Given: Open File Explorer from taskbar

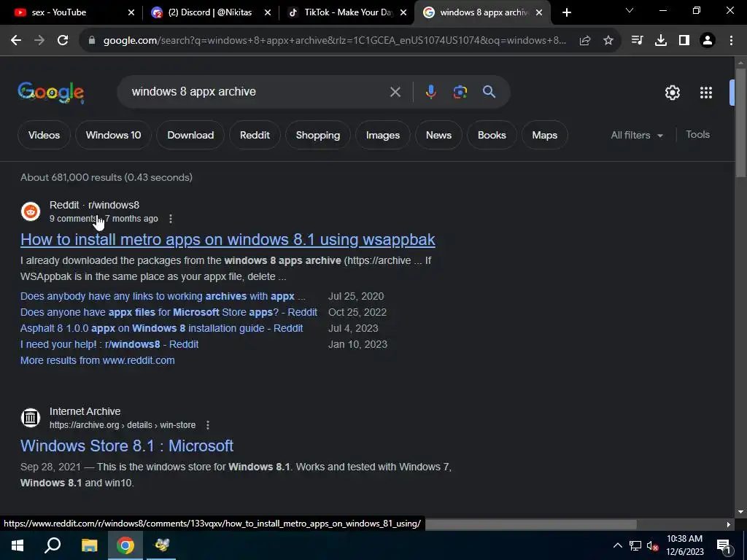Looking at the screenshot, I should pos(89,545).
